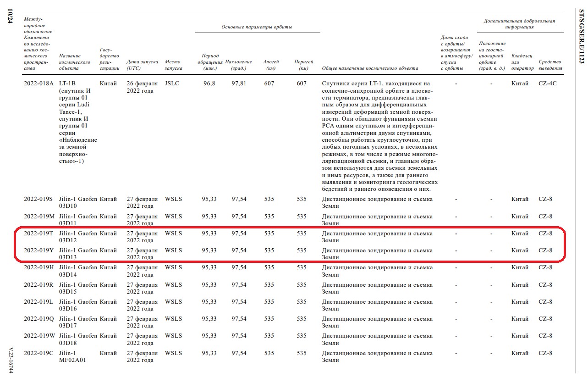Select the object name beginning LT-1B

click(78, 122)
